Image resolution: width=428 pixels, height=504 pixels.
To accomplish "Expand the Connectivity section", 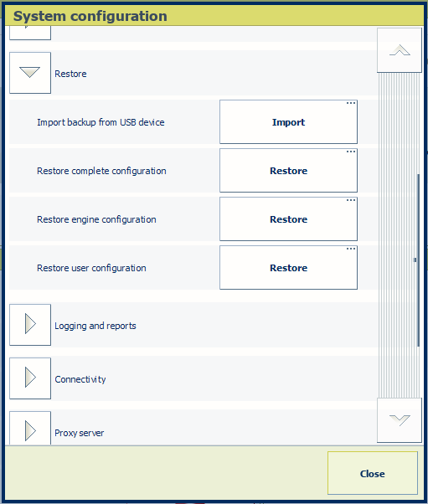I will tap(30, 378).
